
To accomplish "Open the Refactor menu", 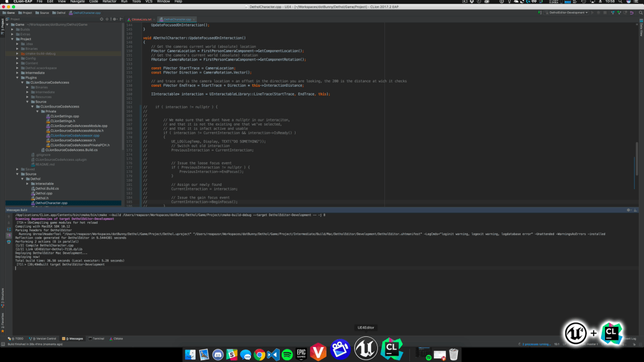I will (109, 2).
